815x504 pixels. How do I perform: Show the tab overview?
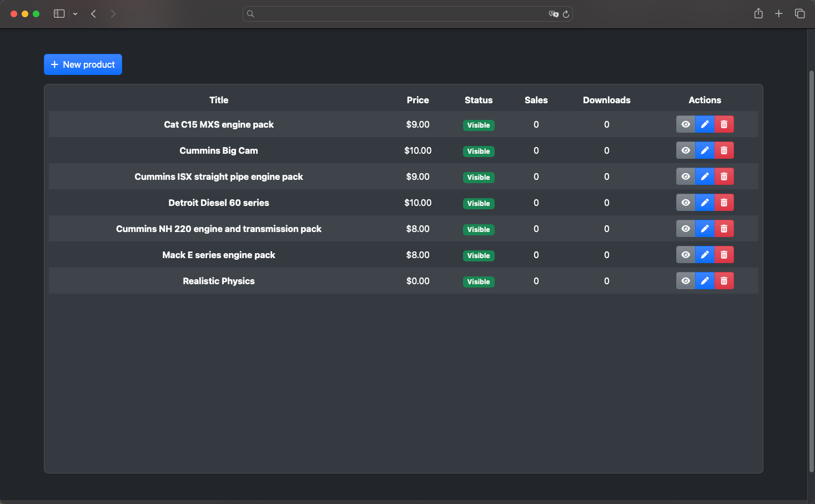(x=800, y=13)
